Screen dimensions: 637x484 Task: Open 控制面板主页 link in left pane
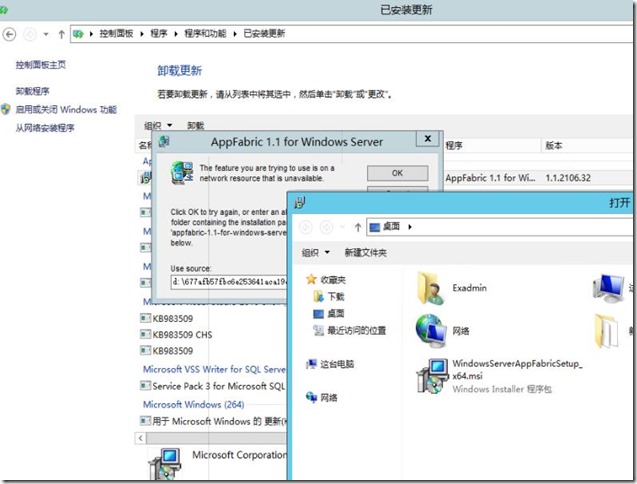[x=41, y=65]
